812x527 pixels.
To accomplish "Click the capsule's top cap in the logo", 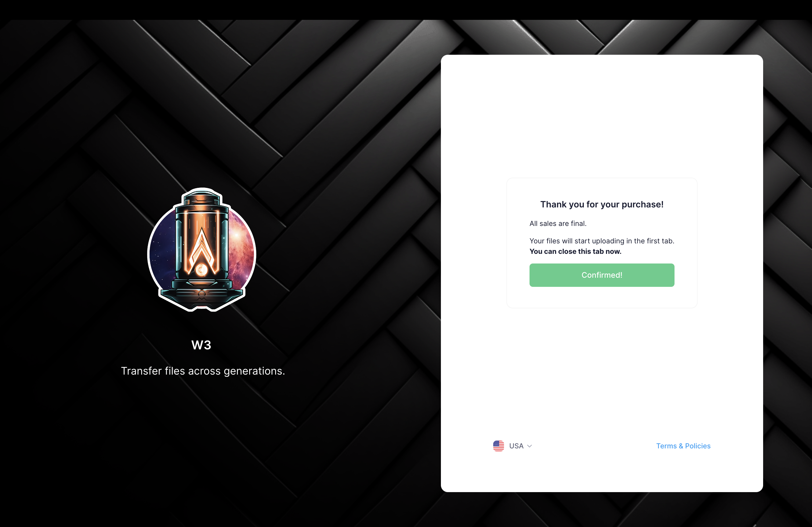I will tap(202, 198).
